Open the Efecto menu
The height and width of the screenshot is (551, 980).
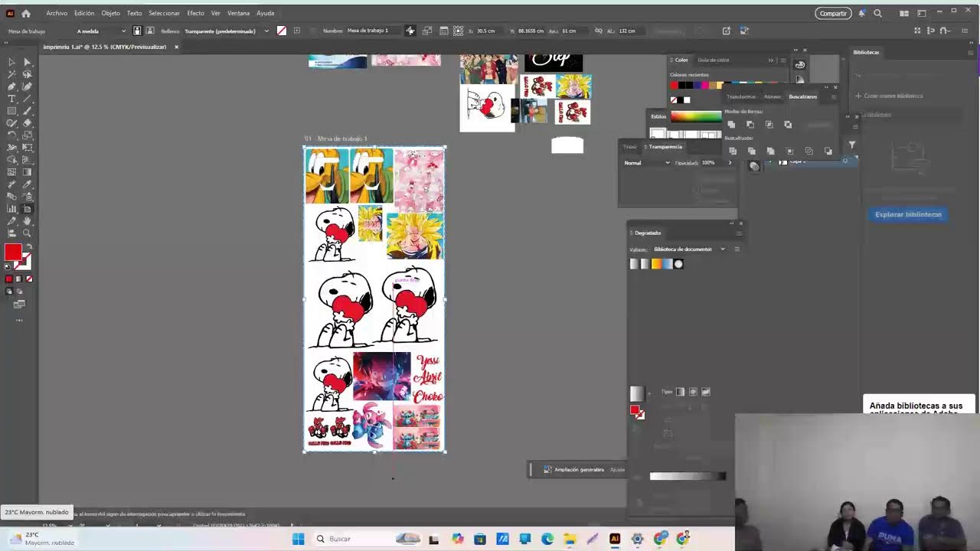(x=195, y=13)
